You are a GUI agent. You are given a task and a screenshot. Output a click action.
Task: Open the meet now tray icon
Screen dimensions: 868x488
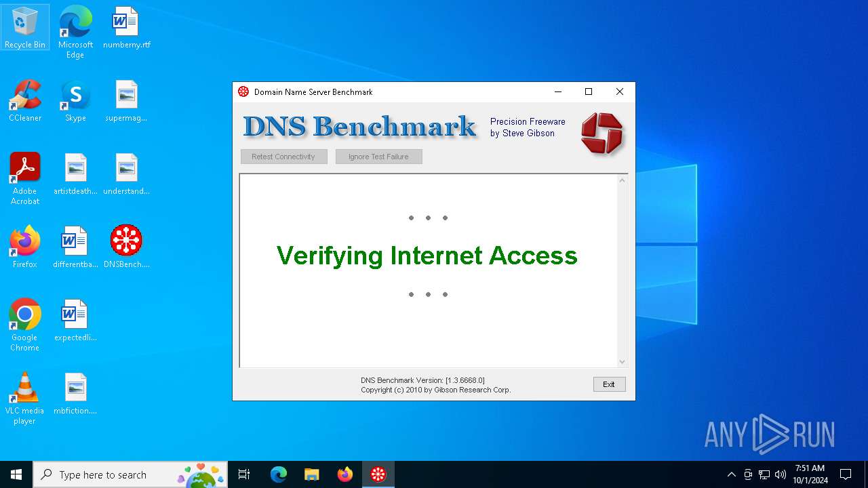tap(748, 474)
